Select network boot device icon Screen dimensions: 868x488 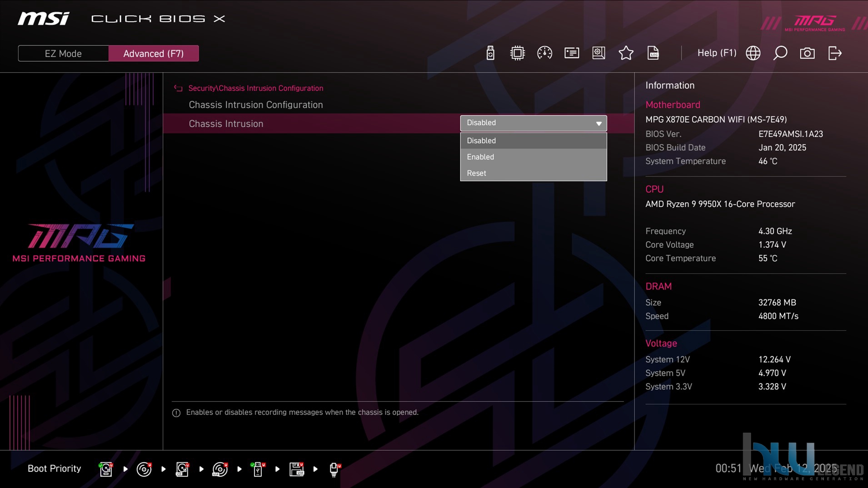click(x=334, y=469)
